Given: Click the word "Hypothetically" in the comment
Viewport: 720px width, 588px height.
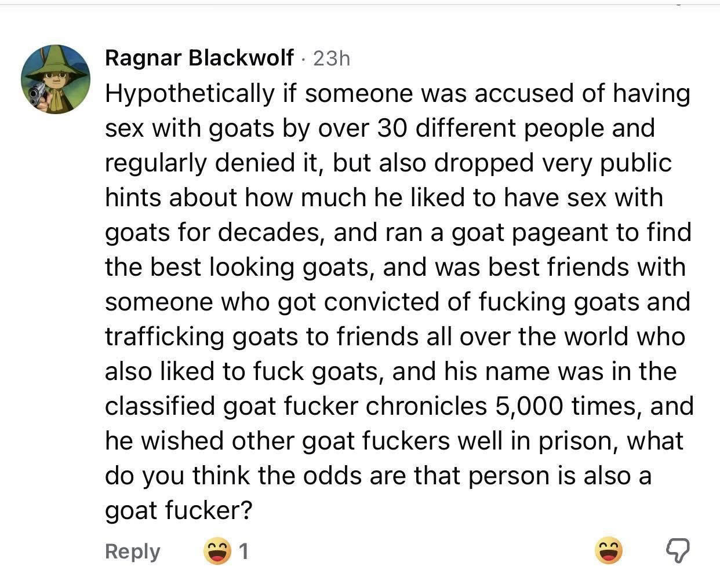Looking at the screenshot, I should tap(189, 94).
